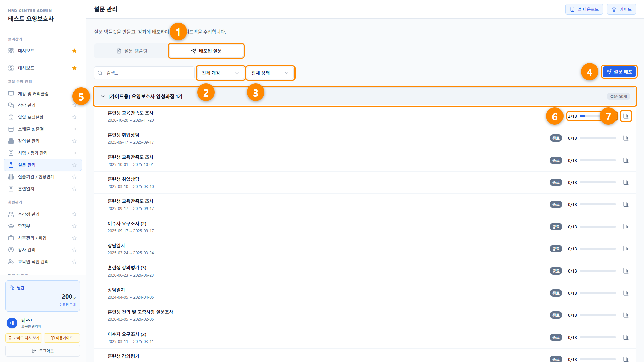
Task: Click the 강의실 관리 building icon
Action: point(11,141)
